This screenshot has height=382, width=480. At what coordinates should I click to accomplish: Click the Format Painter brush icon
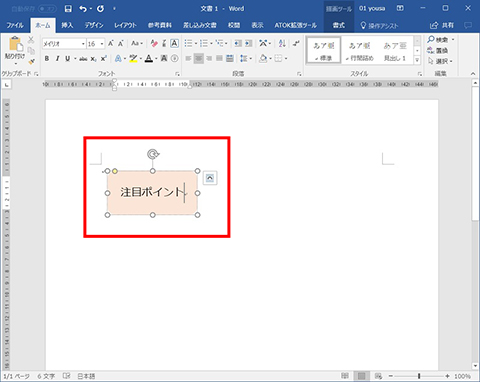point(31,61)
